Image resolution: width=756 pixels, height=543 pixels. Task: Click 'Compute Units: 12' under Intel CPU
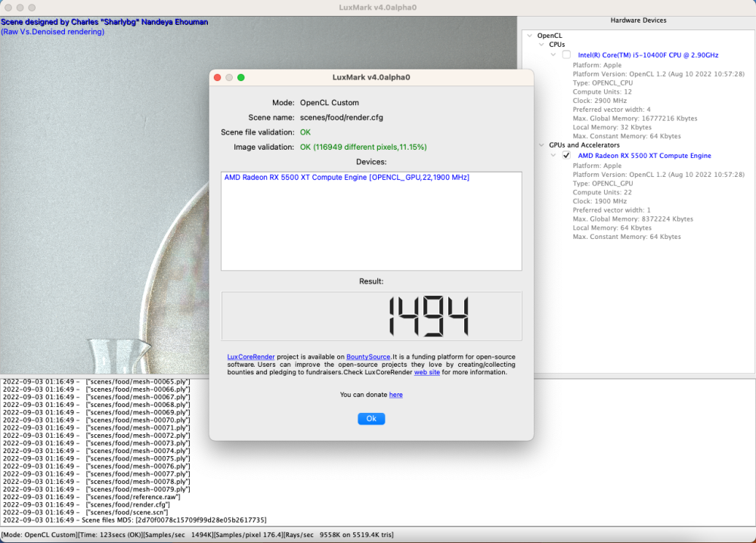click(602, 92)
